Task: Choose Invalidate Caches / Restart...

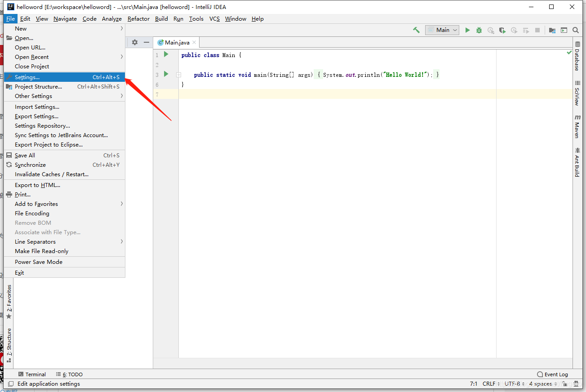Action: 64,174
